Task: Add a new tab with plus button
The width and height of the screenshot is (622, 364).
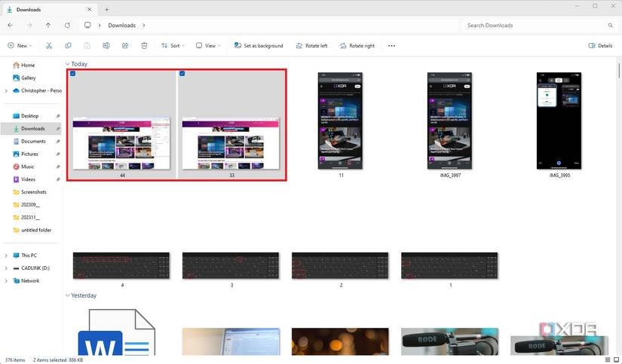Action: click(107, 10)
